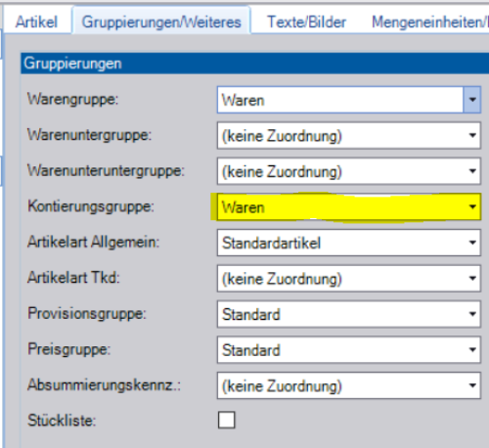Click the Gruppierungen section header
Screen dimensions: 489x448
[255, 64]
